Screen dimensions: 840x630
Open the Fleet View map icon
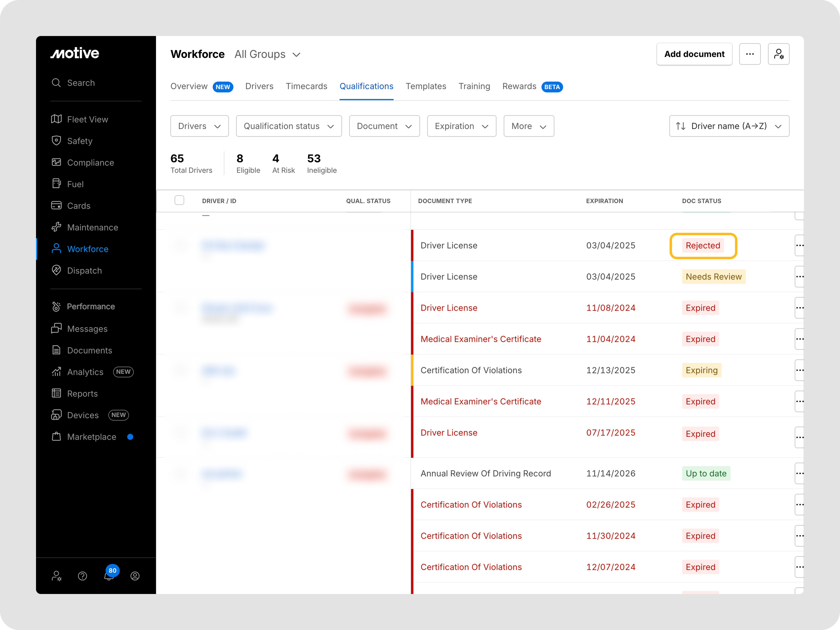coord(56,119)
